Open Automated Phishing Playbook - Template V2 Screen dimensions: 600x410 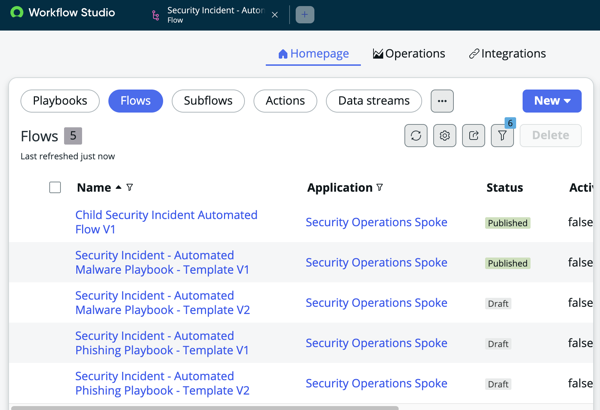pos(162,383)
